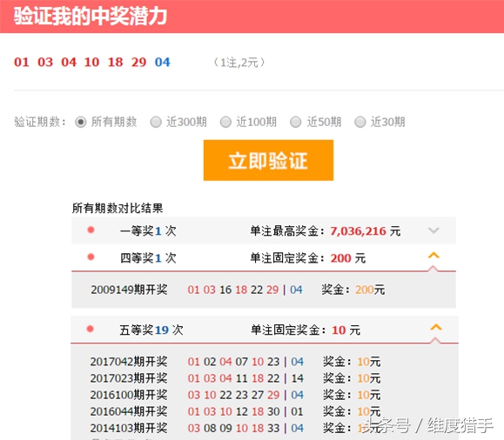Click the 五等奖19次 result row

pyautogui.click(x=265, y=330)
